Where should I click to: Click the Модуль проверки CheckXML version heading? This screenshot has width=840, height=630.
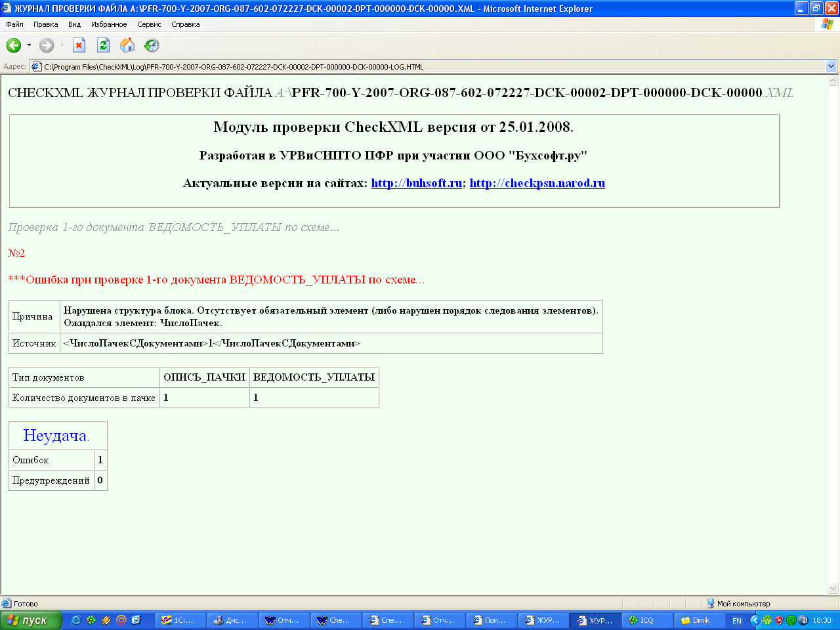394,127
